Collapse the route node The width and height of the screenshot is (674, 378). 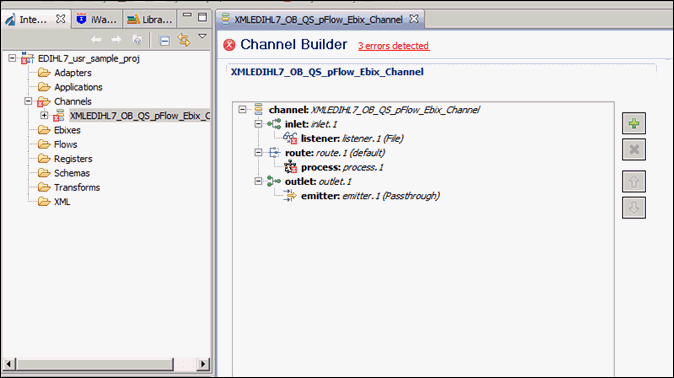click(258, 153)
